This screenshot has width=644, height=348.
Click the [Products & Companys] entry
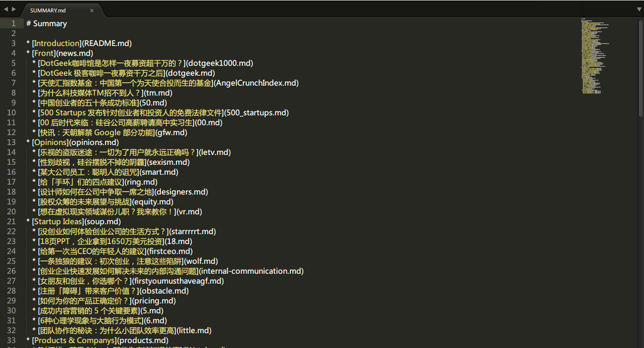coord(74,341)
